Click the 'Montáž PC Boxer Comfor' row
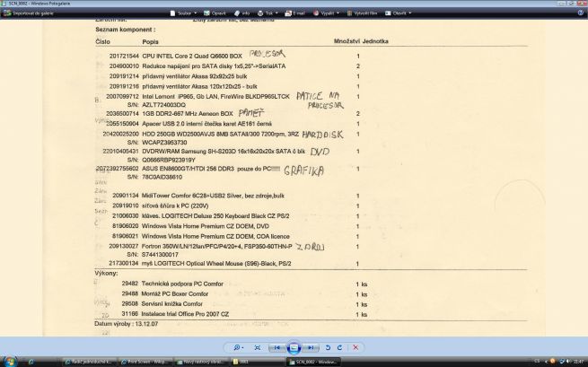 tap(175, 294)
